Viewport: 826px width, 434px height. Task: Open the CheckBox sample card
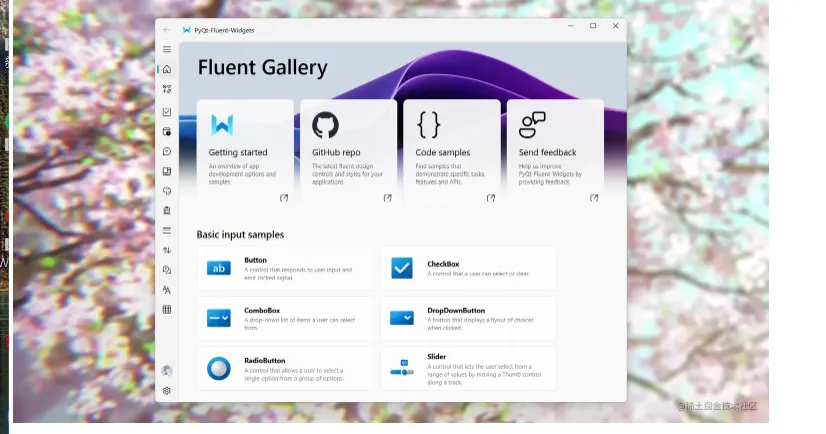(x=468, y=268)
